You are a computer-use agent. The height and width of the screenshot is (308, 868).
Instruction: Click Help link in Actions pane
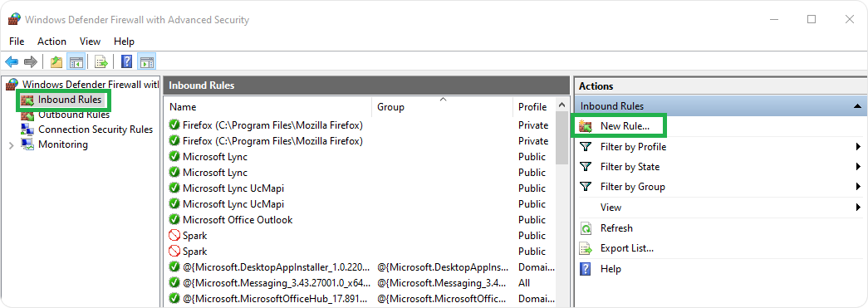pos(611,269)
